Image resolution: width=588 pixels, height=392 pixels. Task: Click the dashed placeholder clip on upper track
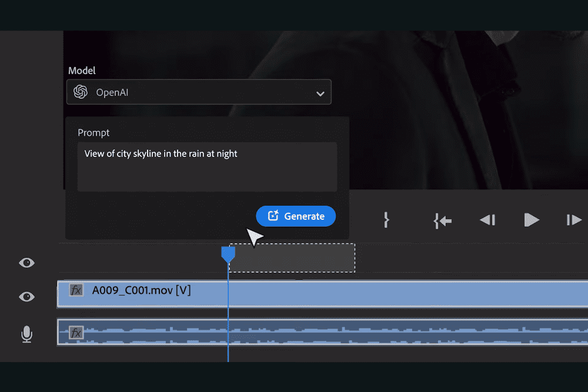[x=292, y=258]
